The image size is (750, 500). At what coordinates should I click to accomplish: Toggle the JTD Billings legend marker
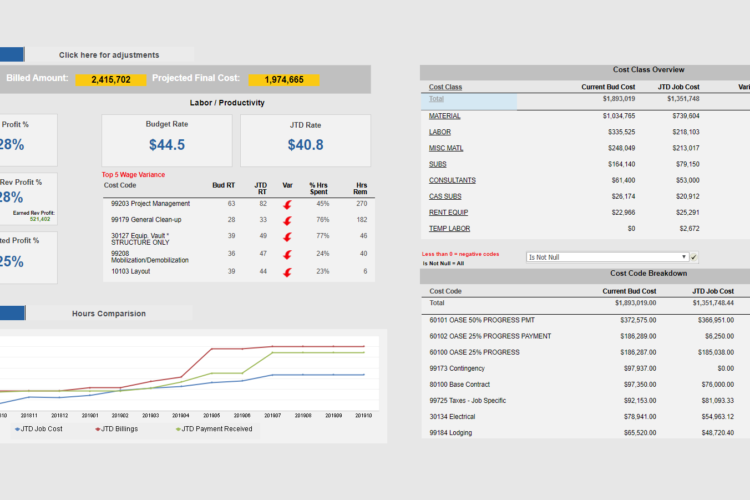coord(98,429)
